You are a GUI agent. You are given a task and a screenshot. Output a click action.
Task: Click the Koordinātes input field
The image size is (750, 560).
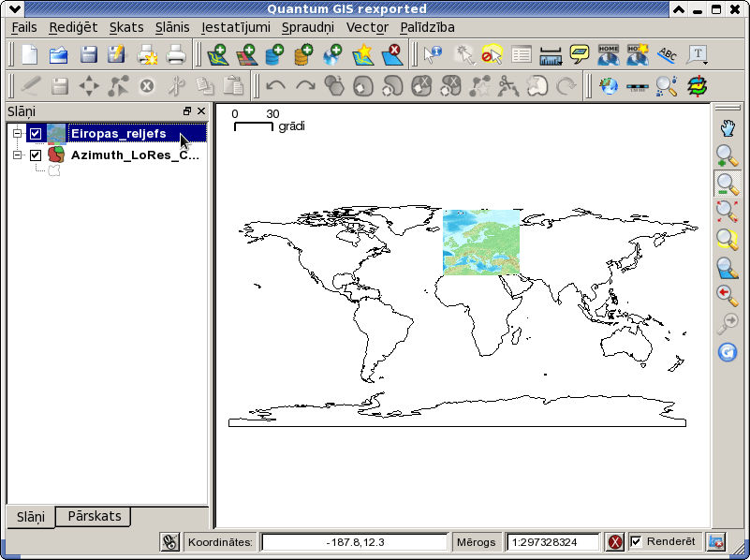355,542
